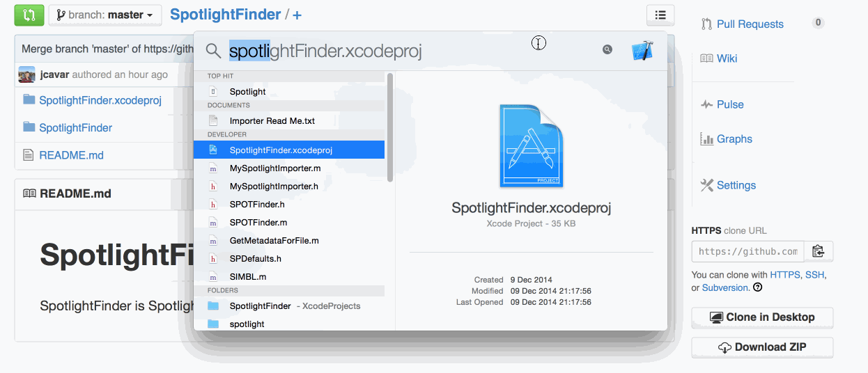
Task: Click the small round icon in Spotlight bar
Action: (607, 49)
